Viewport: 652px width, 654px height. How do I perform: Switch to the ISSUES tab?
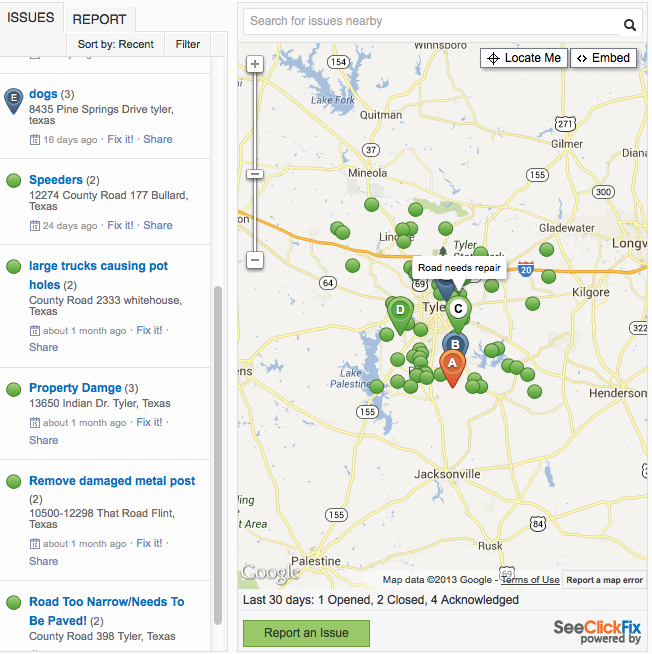click(30, 18)
